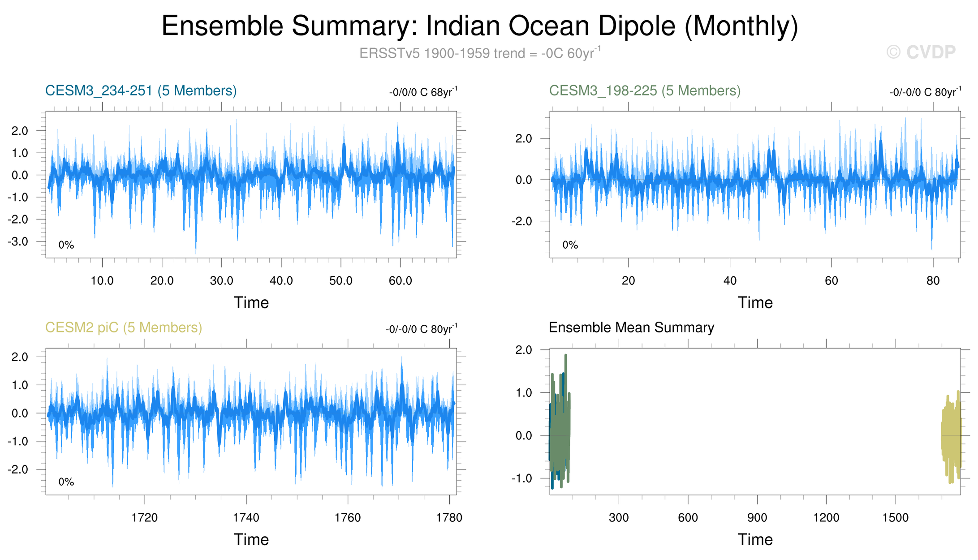Click the CESM2 piC trend text C 80yr
978x560 pixels.
point(421,329)
